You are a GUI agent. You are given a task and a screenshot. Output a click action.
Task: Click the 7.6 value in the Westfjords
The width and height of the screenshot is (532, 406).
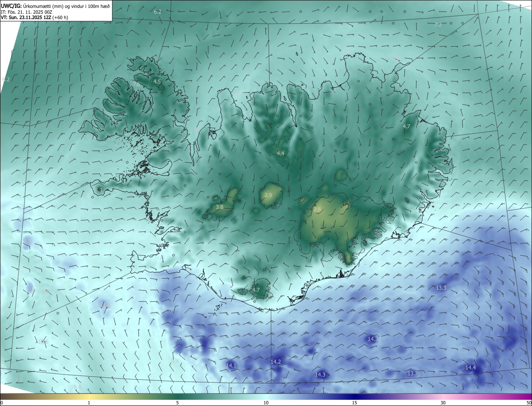pos(136,85)
